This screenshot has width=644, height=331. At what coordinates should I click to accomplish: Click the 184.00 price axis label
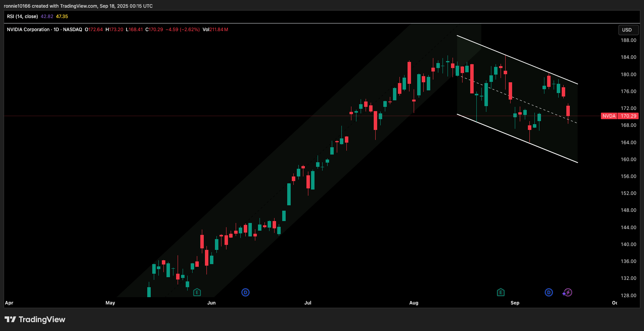pyautogui.click(x=629, y=57)
